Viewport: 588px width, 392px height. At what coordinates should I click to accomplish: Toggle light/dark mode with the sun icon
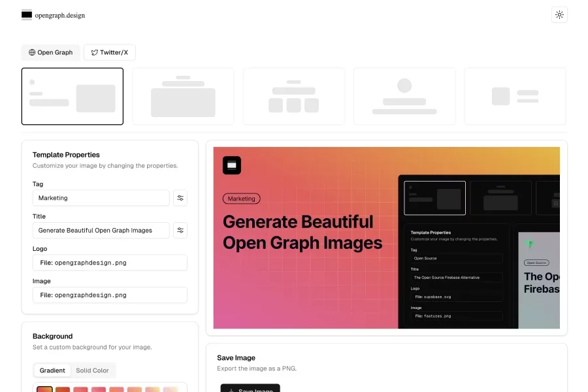pos(559,14)
